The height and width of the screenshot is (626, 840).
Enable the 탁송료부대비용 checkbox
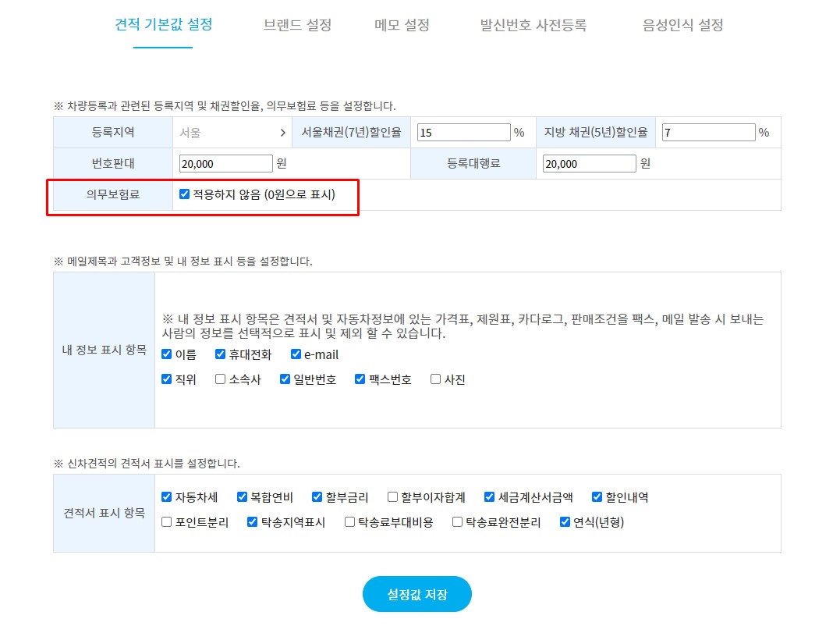[x=350, y=522]
